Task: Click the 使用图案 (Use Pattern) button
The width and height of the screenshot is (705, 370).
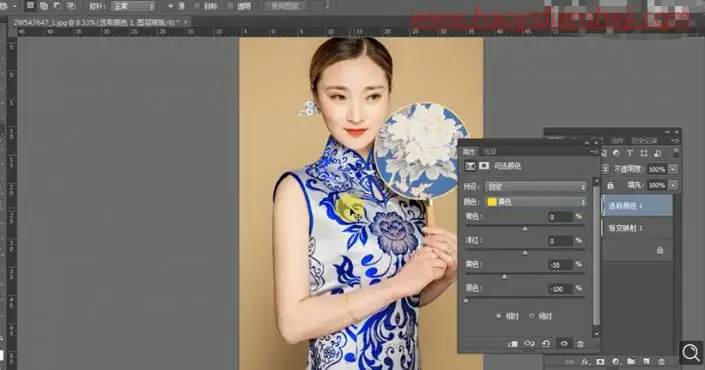Action: [285, 6]
